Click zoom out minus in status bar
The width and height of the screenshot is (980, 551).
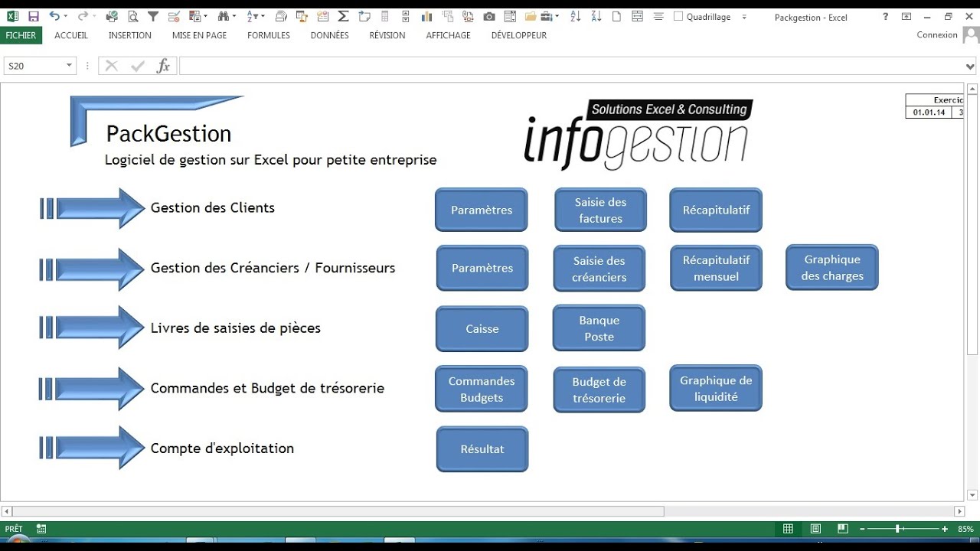pos(862,529)
